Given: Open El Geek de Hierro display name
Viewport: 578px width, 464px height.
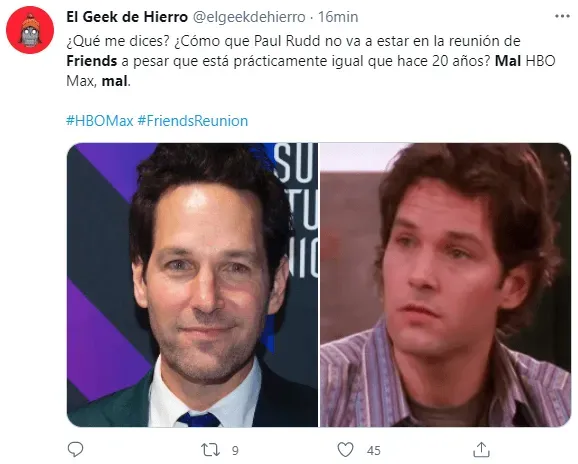Looking at the screenshot, I should click(x=127, y=17).
